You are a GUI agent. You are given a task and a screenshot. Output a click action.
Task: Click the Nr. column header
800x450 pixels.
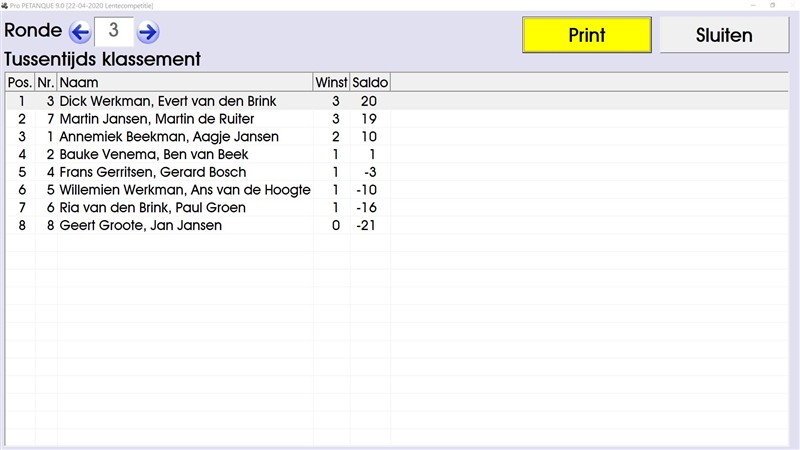tap(46, 82)
